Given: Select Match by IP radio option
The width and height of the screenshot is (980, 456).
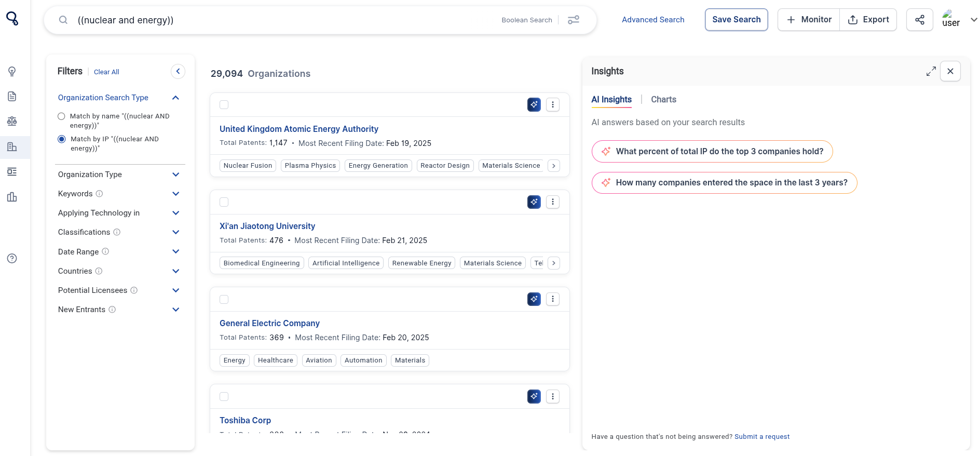Looking at the screenshot, I should click(x=62, y=139).
